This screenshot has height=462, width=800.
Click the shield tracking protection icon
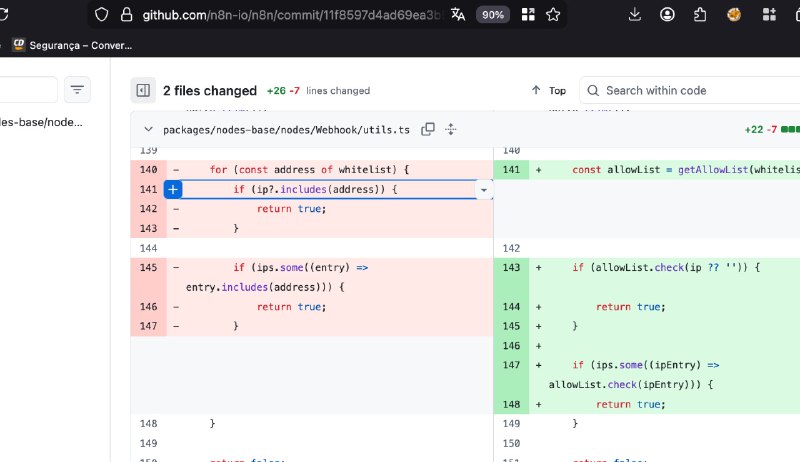pos(100,14)
